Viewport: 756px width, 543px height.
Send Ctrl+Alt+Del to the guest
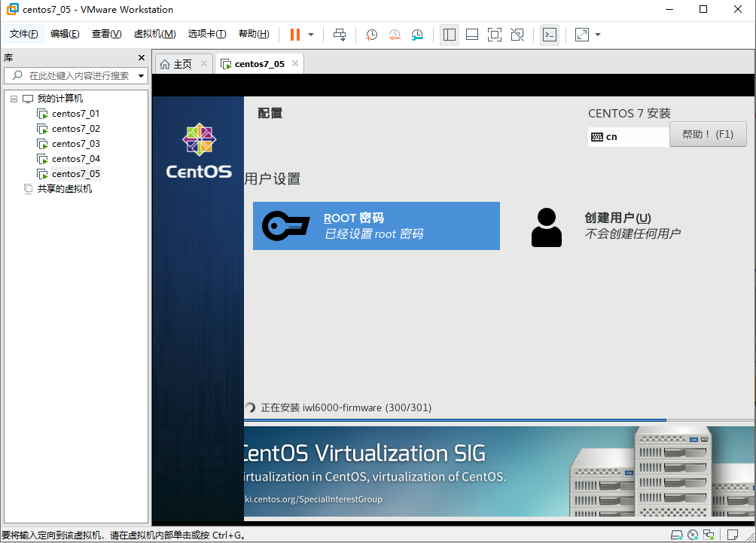(339, 34)
